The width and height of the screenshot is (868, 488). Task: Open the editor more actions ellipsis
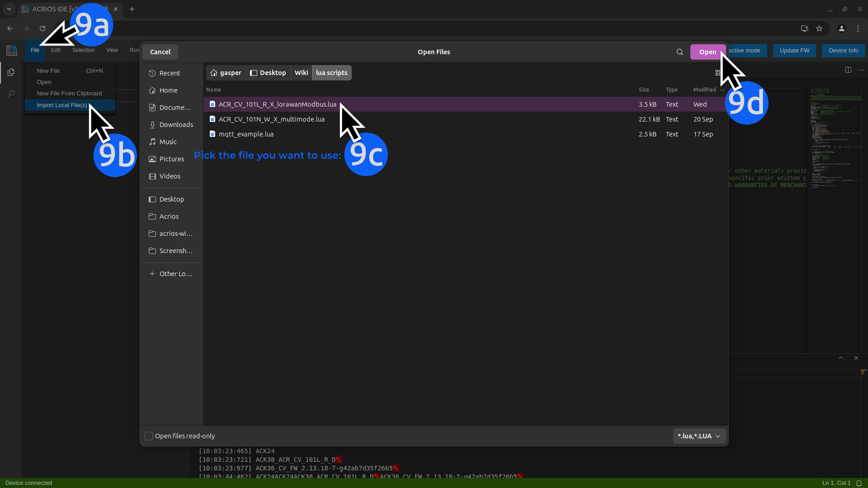click(x=861, y=70)
